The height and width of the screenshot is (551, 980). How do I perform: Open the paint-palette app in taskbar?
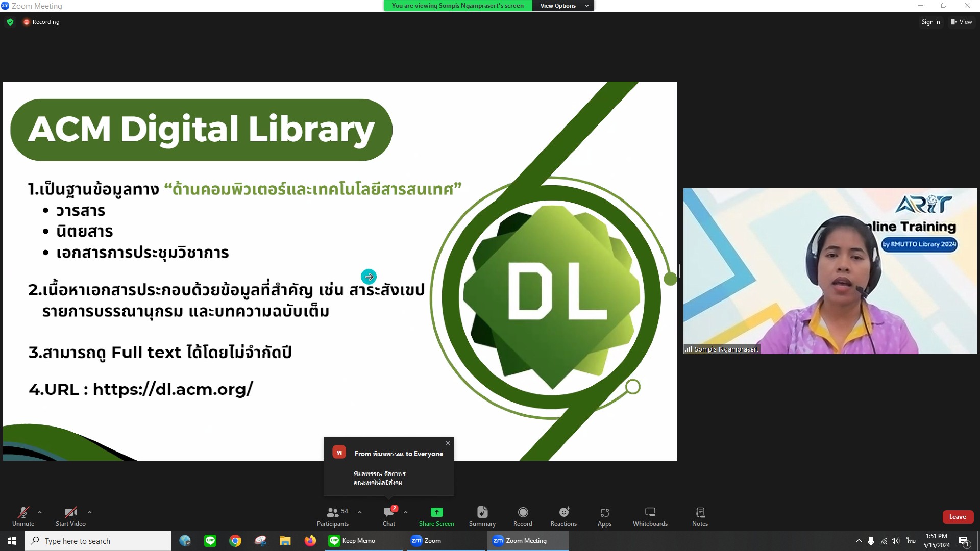(x=260, y=541)
